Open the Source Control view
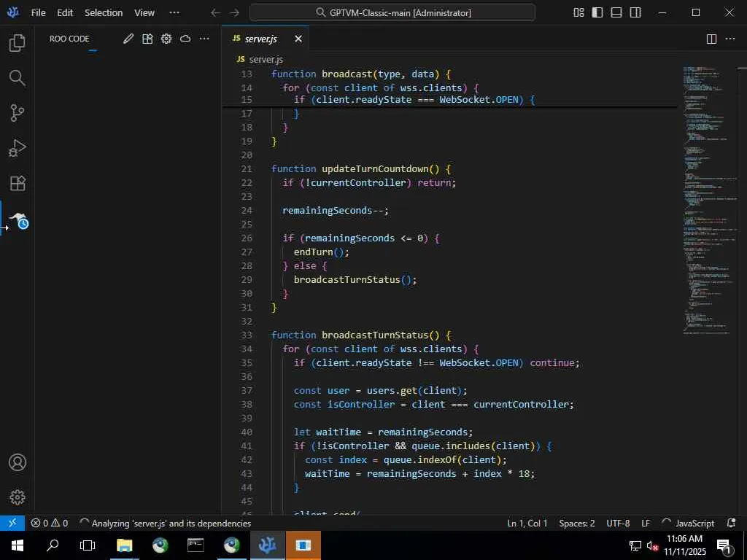The width and height of the screenshot is (747, 560). pos(18,113)
